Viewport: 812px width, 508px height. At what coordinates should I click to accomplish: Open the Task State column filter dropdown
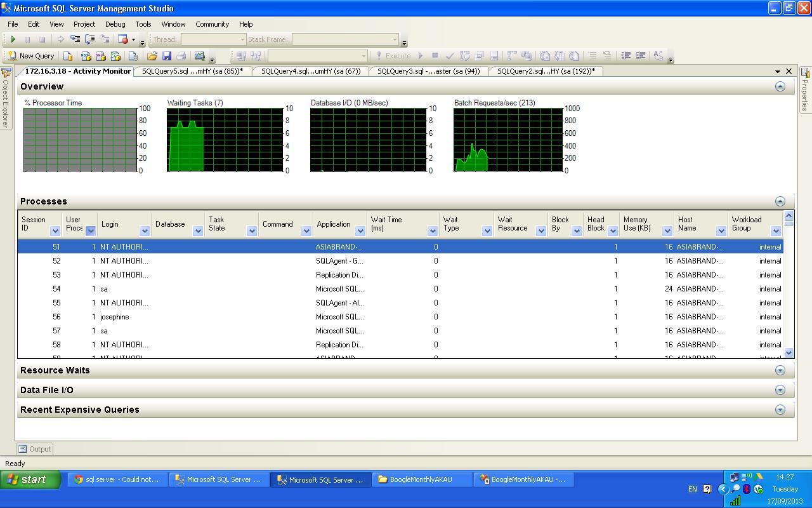coord(251,231)
